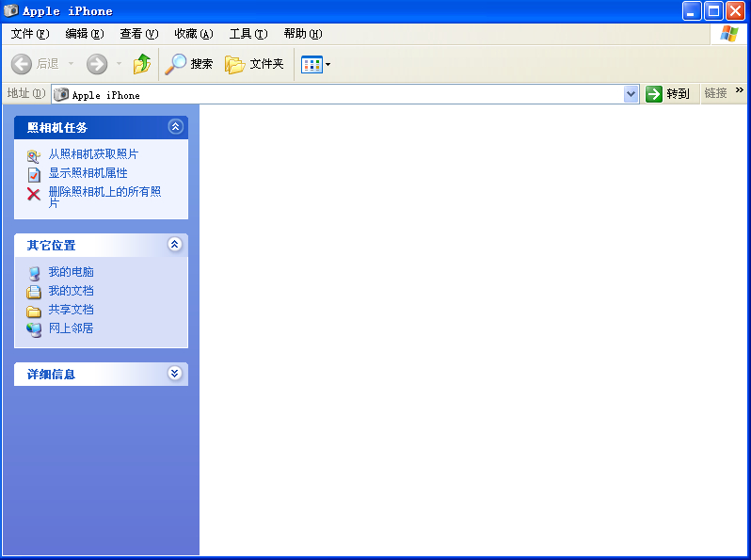The width and height of the screenshot is (751, 560).
Task: Click 从照相机获取照片 link
Action: [93, 153]
